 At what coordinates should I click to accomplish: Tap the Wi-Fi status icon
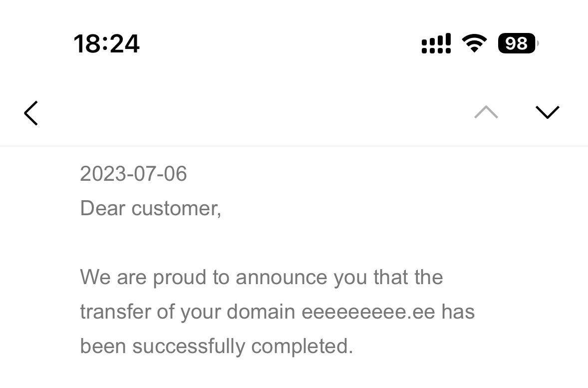point(475,43)
